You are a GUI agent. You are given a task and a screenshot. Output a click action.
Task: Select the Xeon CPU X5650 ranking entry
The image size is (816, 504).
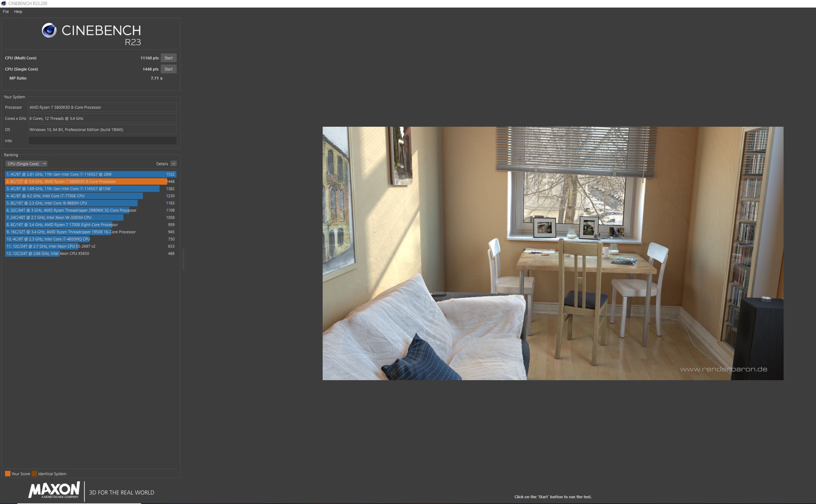pyautogui.click(x=48, y=253)
